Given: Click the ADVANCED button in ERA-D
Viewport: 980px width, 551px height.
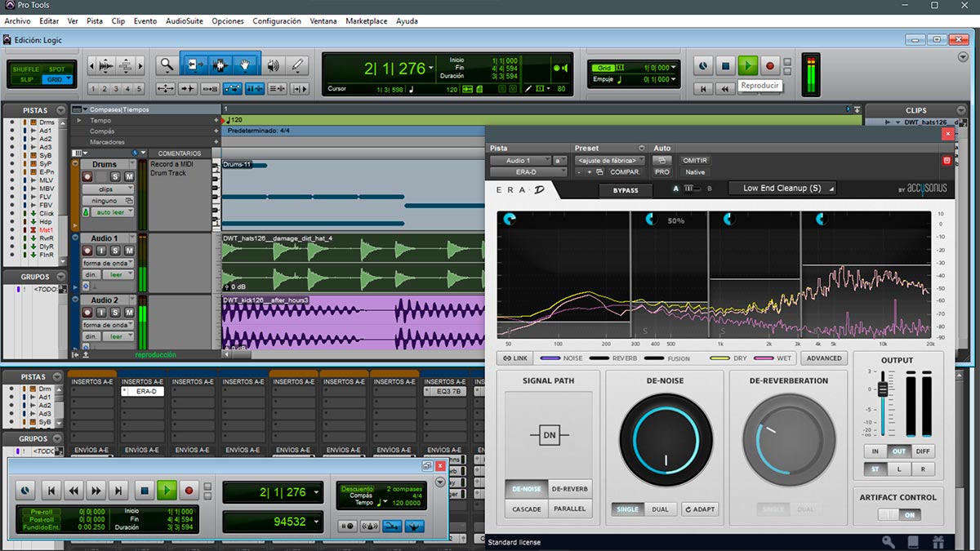Looking at the screenshot, I should pyautogui.click(x=824, y=358).
